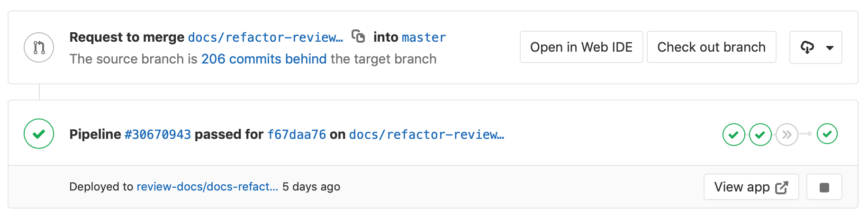Open the review-docs deployment environment link
The image size is (868, 218).
click(x=207, y=187)
